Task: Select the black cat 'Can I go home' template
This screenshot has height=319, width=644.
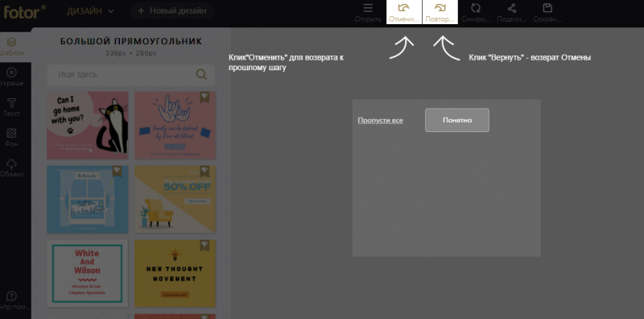Action: [88, 125]
